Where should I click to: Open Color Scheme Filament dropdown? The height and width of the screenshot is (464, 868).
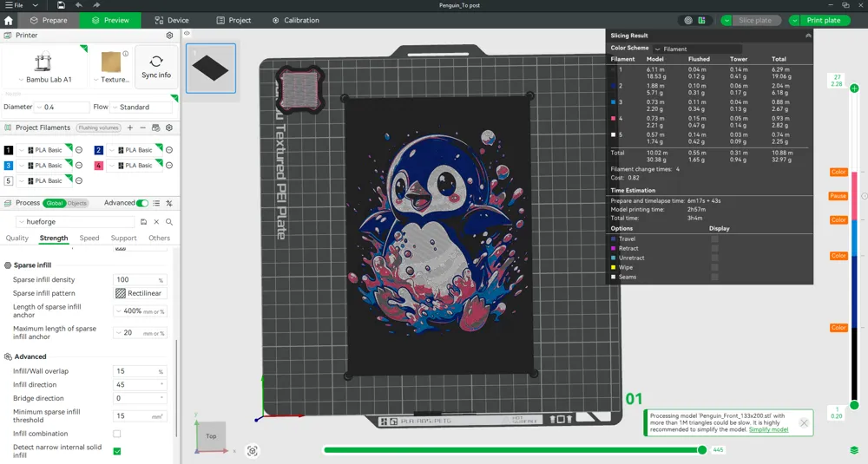(x=698, y=49)
